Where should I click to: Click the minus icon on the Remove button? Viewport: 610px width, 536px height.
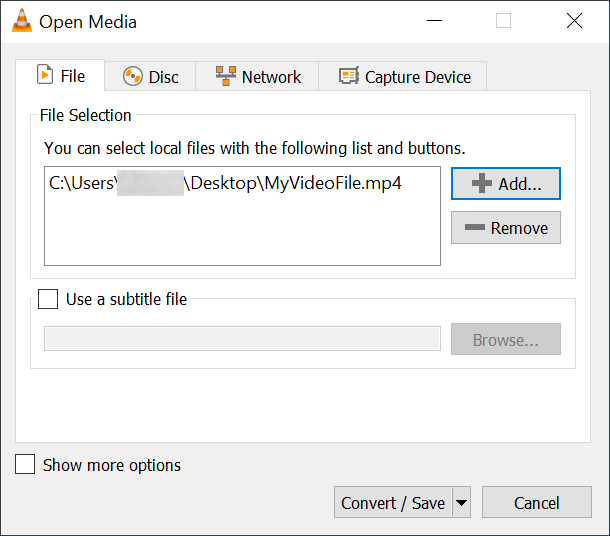coord(474,228)
